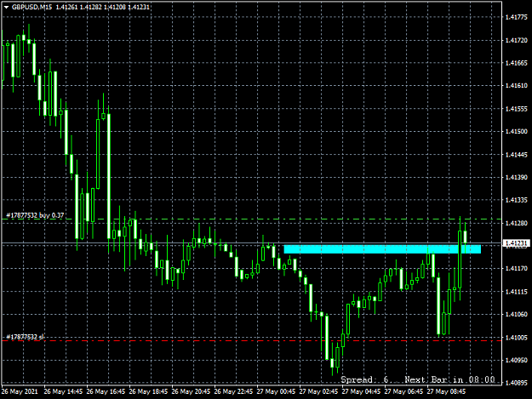
Task: Click the 27 May 04:45 time label
Action: [362, 391]
